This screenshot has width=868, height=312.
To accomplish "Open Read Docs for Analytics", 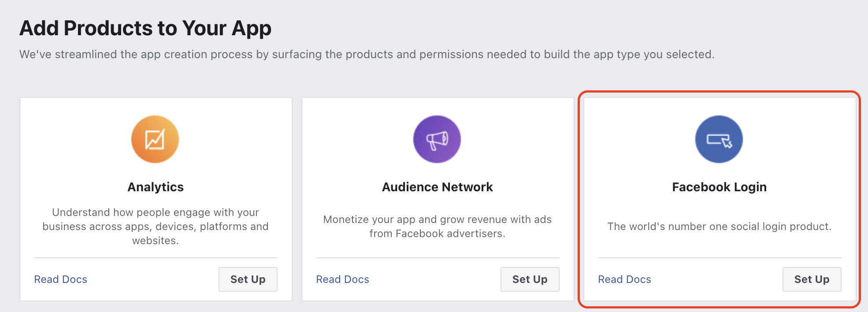I will point(60,279).
